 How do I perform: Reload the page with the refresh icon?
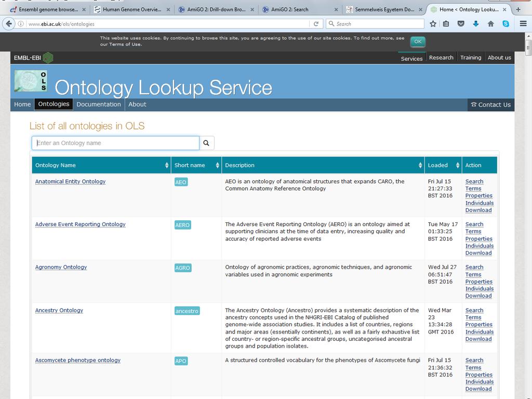point(316,24)
